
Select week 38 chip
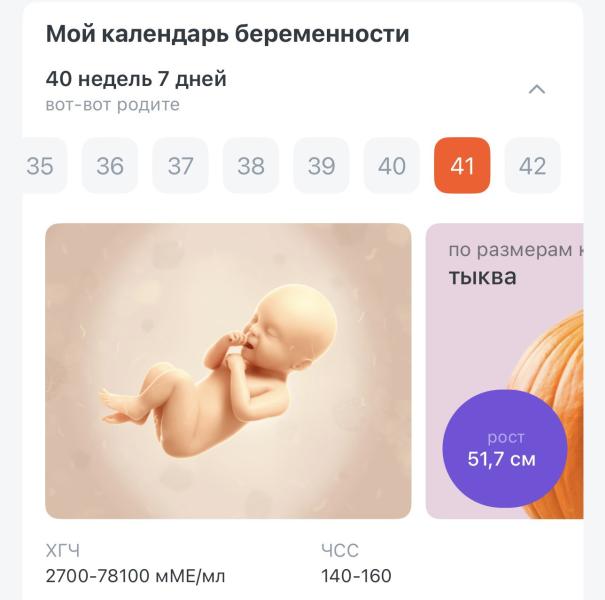(x=251, y=165)
